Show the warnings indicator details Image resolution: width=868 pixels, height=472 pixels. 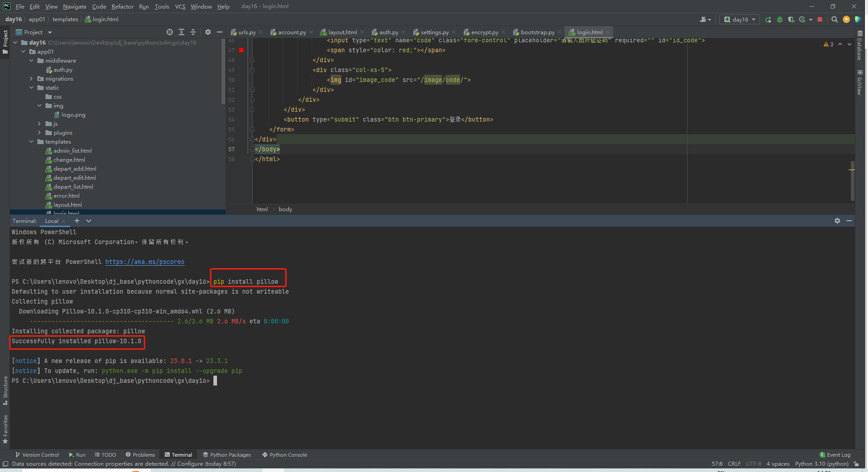pyautogui.click(x=828, y=44)
